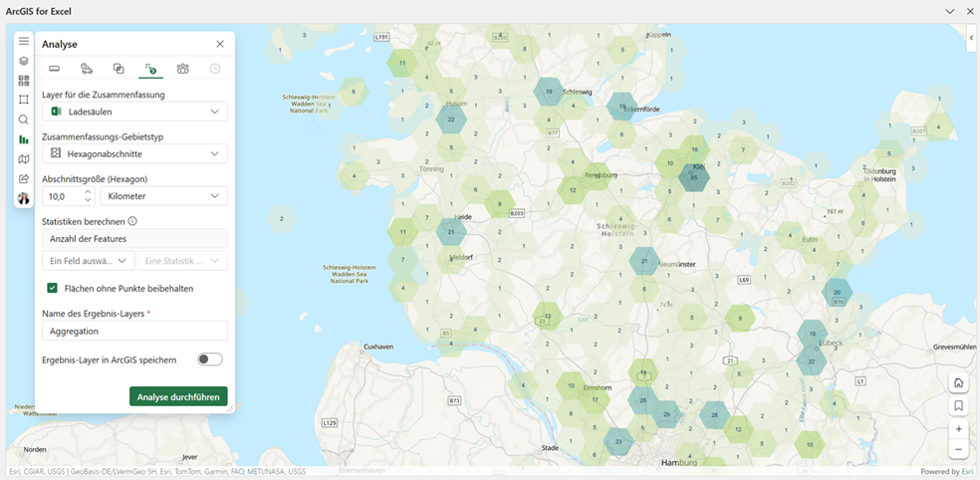The image size is (980, 480).
Task: Click the 'Hamburg' city label on map
Action: pos(679,463)
